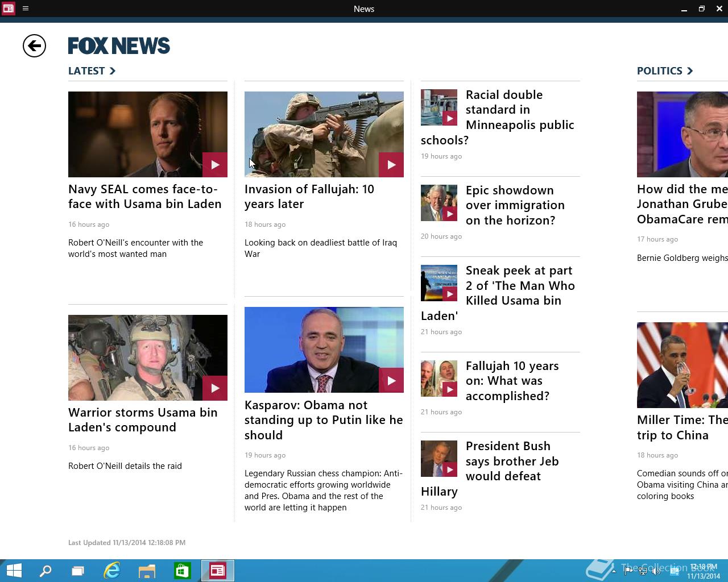Open headline Fallujah 10 years on
Image resolution: width=728 pixels, height=582 pixels.
(512, 381)
